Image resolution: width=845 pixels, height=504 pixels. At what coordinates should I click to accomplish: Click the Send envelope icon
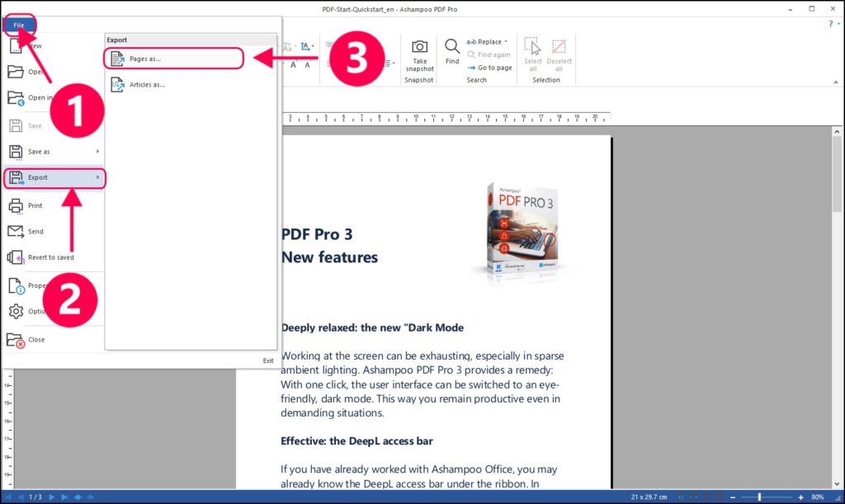(17, 231)
